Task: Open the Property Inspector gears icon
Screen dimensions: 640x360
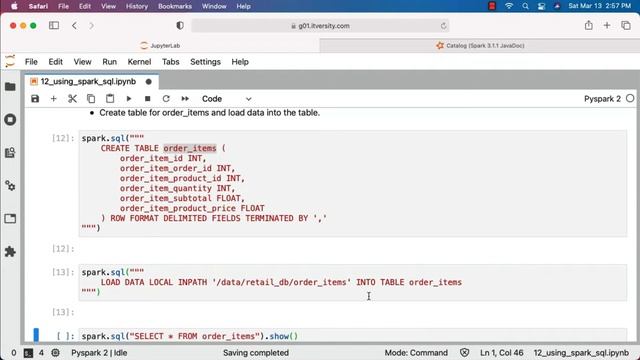Action: click(x=10, y=186)
